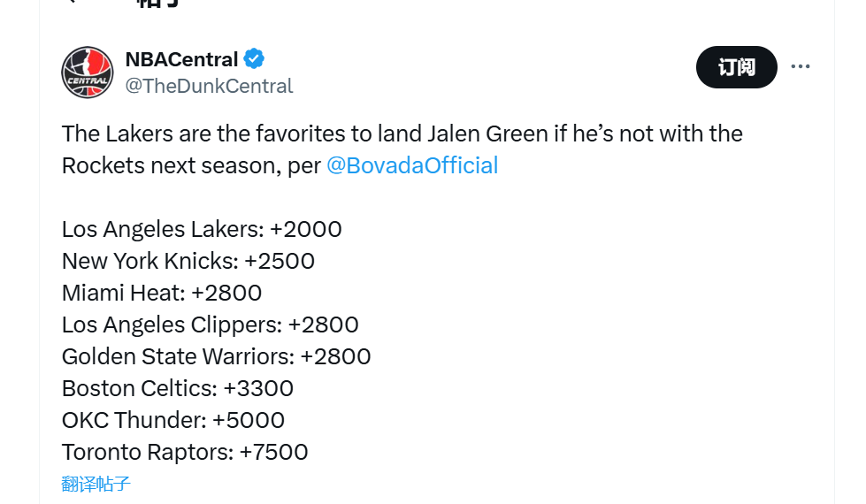Click the blue verified badge
Screen dimensions: 866x504
(x=254, y=58)
